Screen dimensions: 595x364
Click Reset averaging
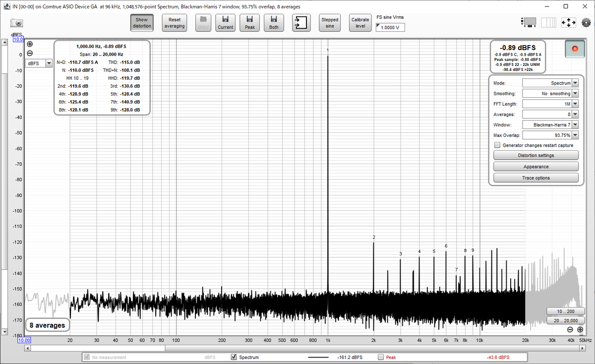(175, 23)
